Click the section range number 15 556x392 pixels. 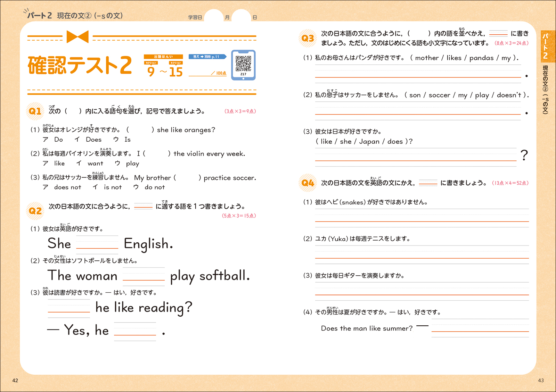pos(176,72)
